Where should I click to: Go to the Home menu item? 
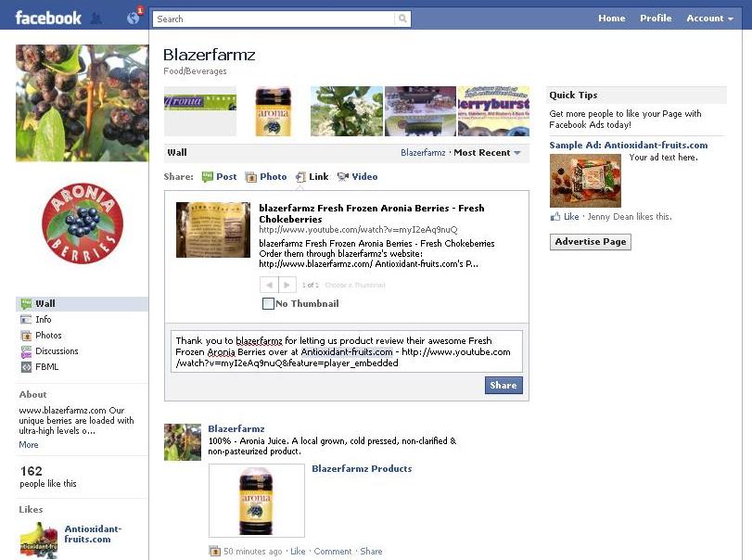click(611, 19)
